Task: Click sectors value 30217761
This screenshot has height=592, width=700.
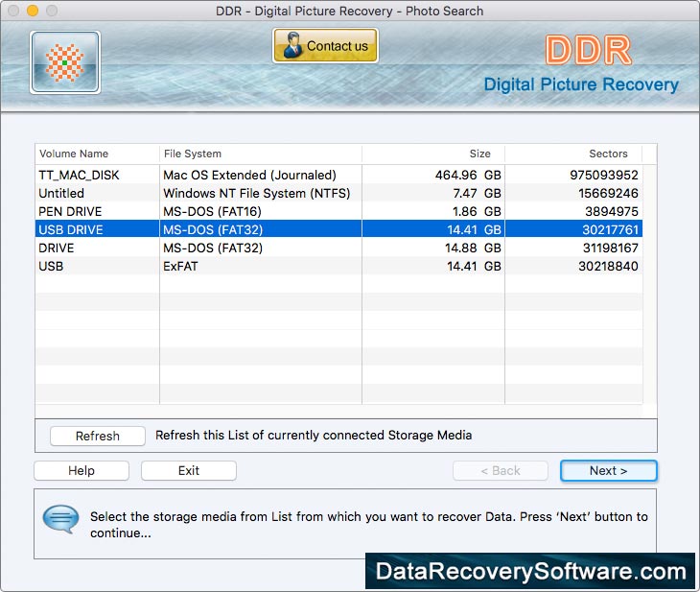Action: (x=610, y=229)
